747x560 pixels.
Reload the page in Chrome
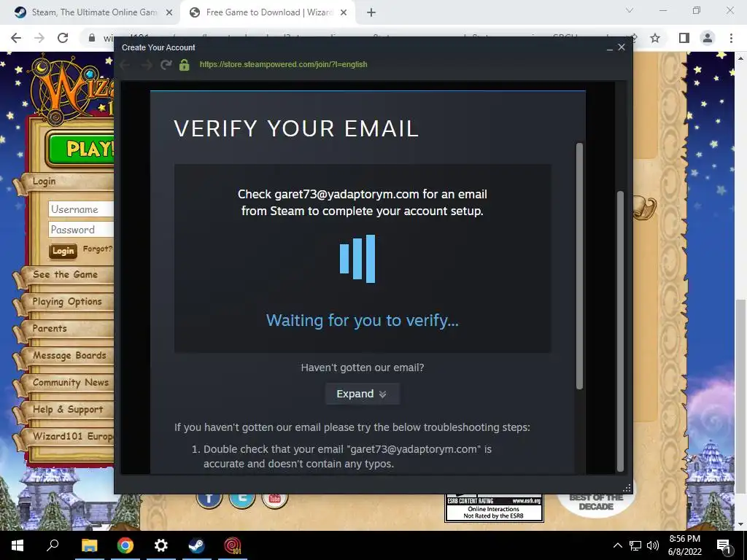tap(63, 38)
